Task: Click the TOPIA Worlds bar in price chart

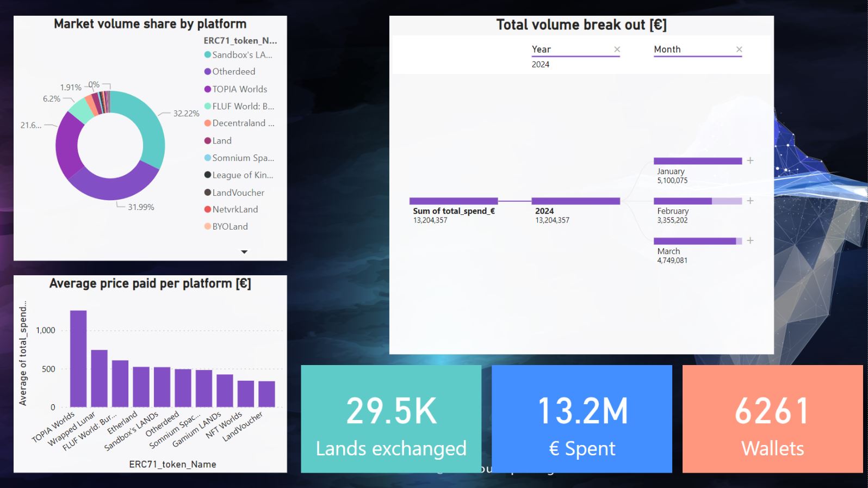Action: [78, 359]
